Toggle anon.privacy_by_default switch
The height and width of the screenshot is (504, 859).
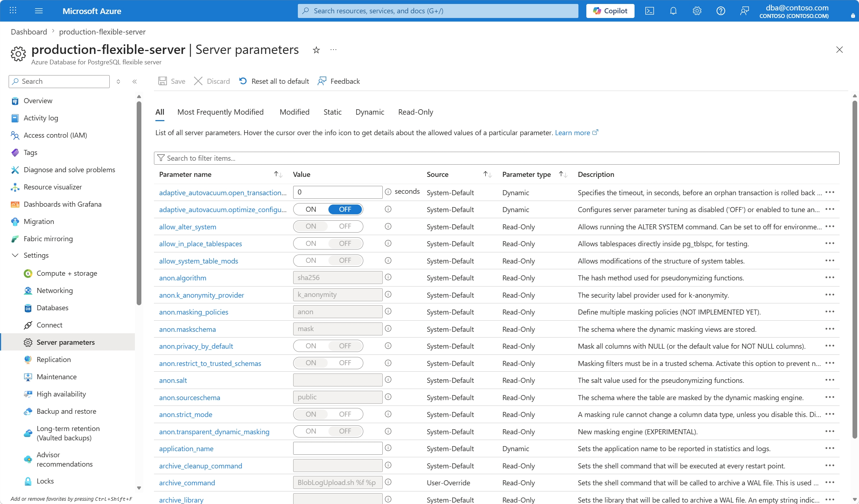pos(328,346)
